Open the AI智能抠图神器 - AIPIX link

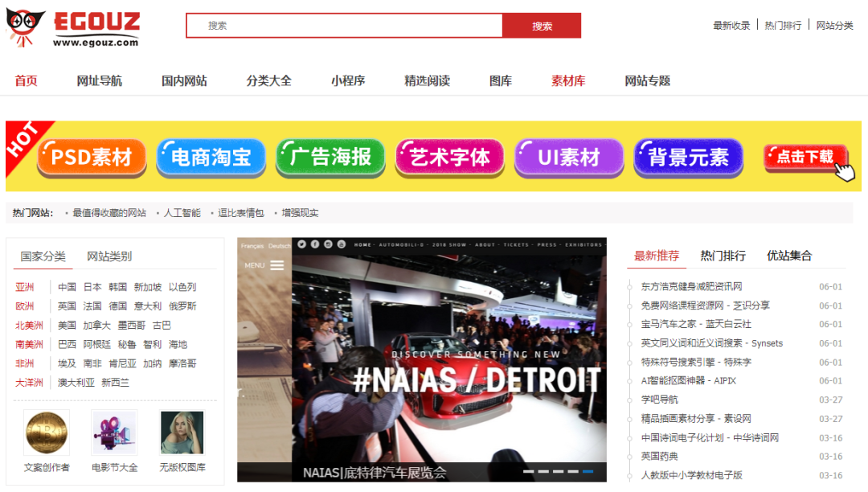point(689,381)
